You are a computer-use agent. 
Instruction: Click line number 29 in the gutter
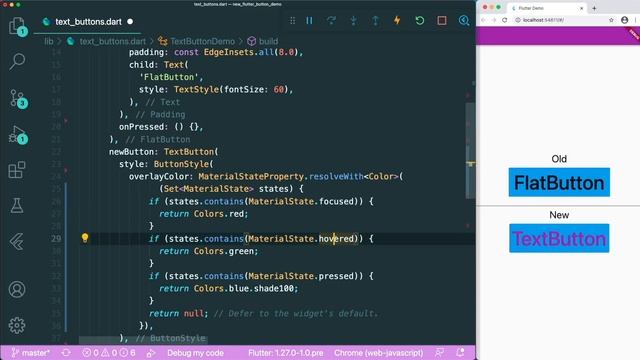point(56,239)
